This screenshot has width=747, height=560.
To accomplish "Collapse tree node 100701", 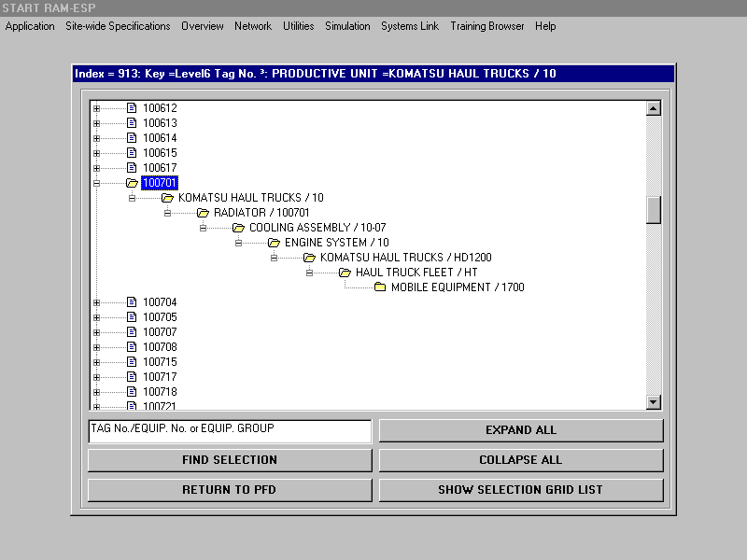I will tap(97, 183).
